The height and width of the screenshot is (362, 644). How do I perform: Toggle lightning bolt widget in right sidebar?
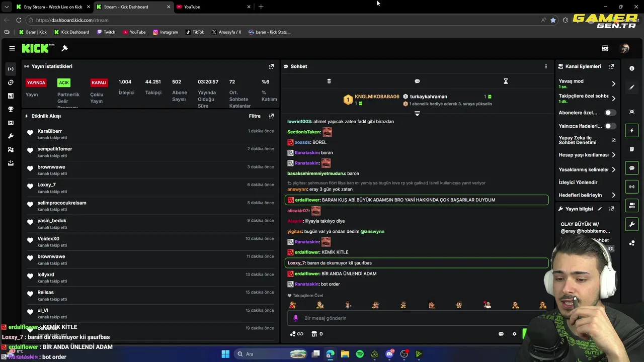(632, 131)
